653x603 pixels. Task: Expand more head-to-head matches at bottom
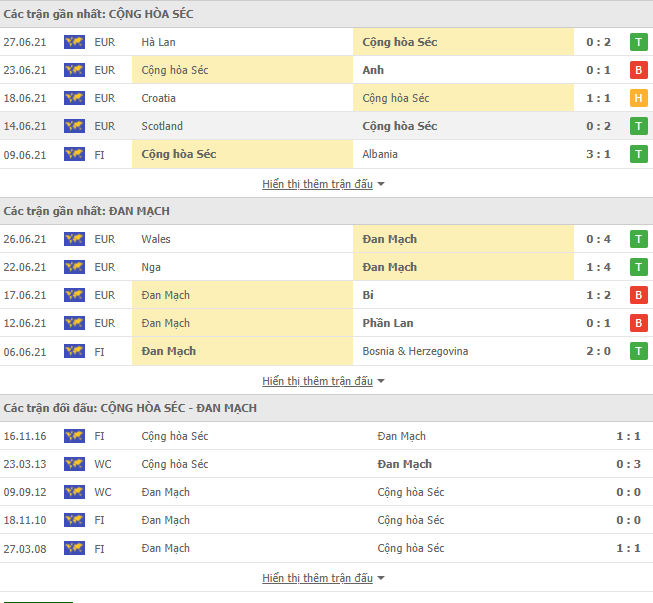323,578
